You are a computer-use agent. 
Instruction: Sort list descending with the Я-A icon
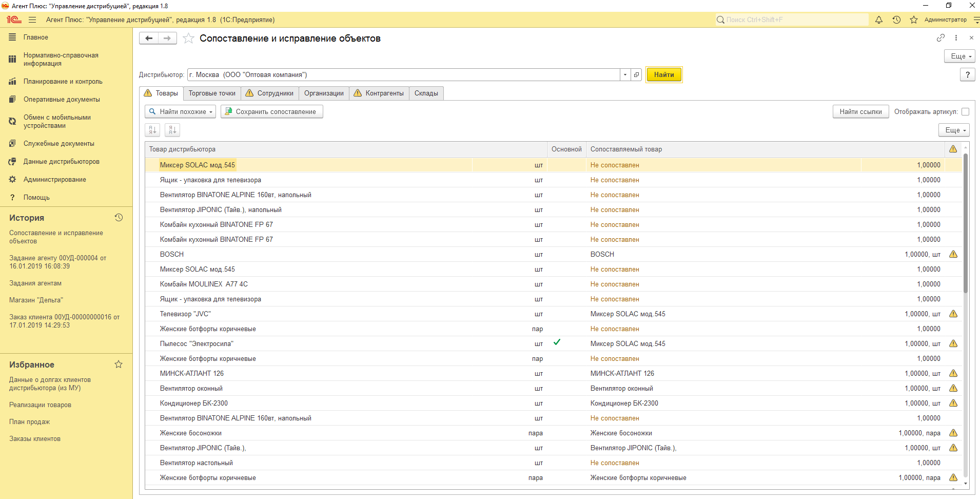[172, 130]
